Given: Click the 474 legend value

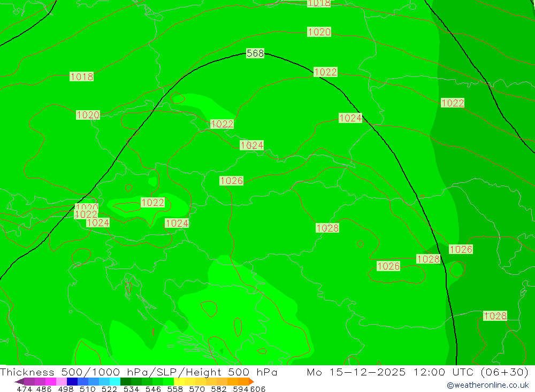Looking at the screenshot, I should (x=25, y=389).
